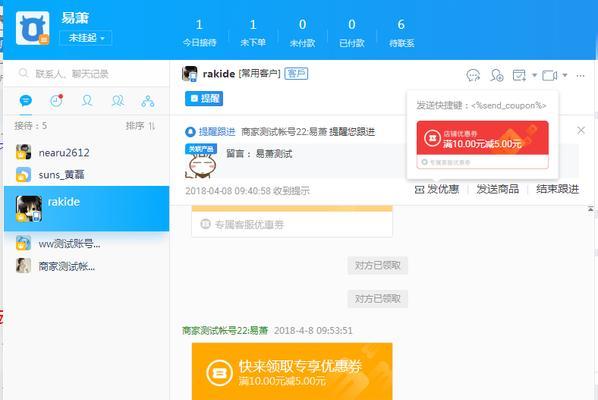Click the 客户 tag next to rakide
This screenshot has height=400, width=598.
coord(296,73)
